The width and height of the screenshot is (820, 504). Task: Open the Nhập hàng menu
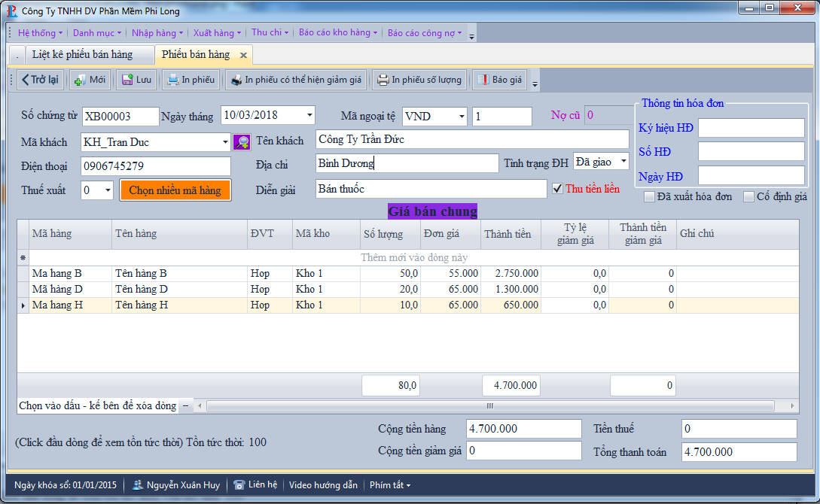click(157, 33)
